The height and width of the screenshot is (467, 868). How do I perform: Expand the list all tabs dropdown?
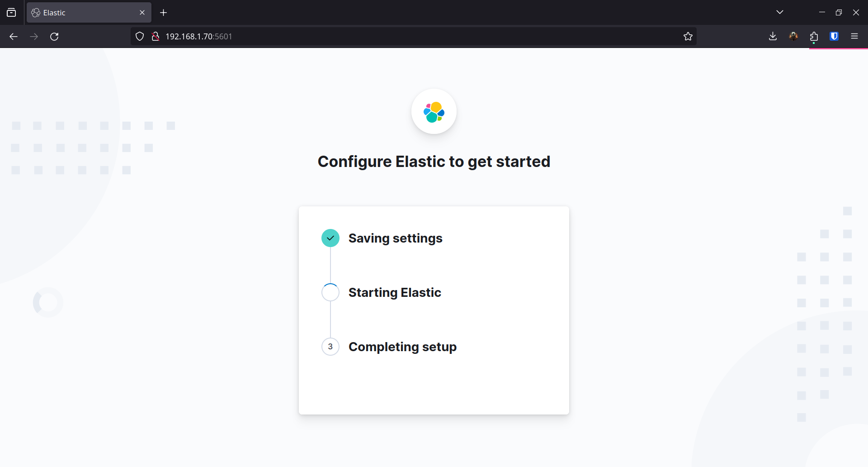[x=779, y=12]
